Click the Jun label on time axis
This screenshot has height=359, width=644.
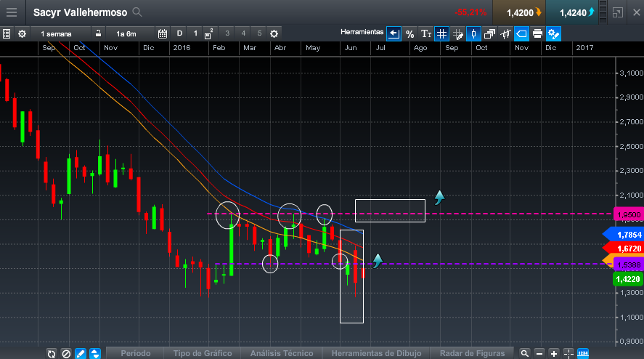coord(351,48)
